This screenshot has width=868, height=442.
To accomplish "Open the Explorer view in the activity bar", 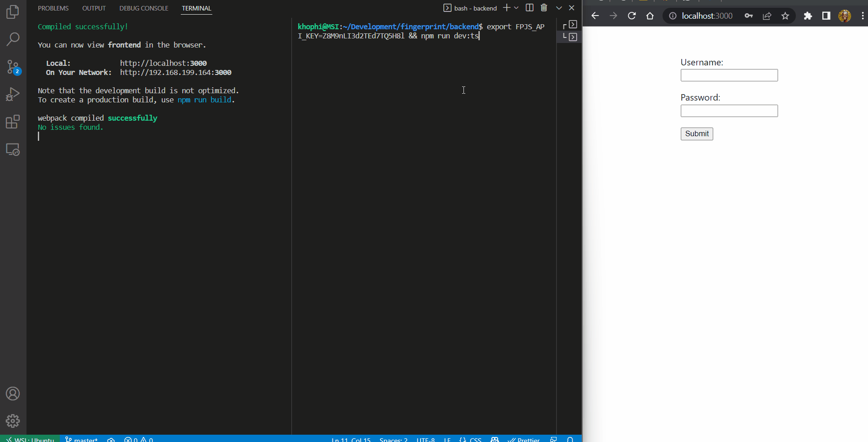I will 13,12.
